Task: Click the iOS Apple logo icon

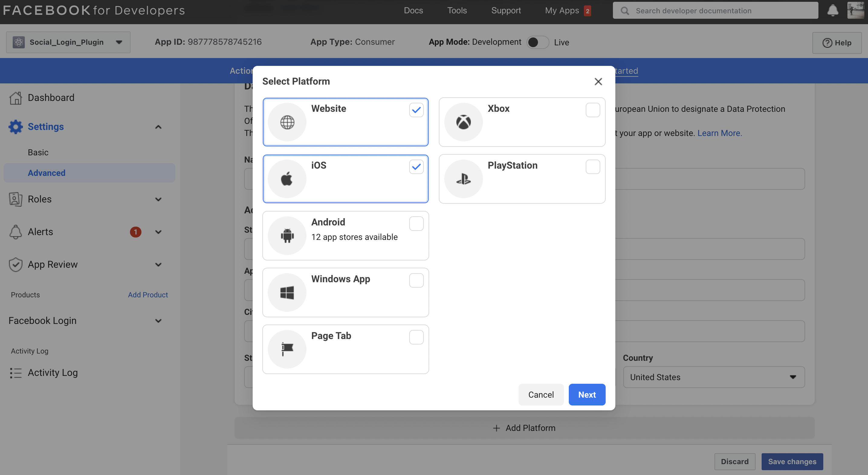Action: (x=287, y=179)
